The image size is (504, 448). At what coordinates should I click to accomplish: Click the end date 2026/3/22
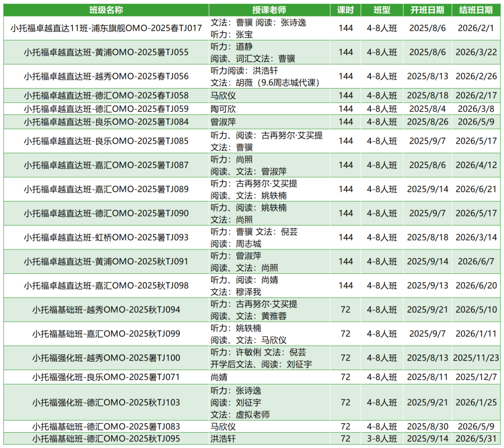coord(476,52)
